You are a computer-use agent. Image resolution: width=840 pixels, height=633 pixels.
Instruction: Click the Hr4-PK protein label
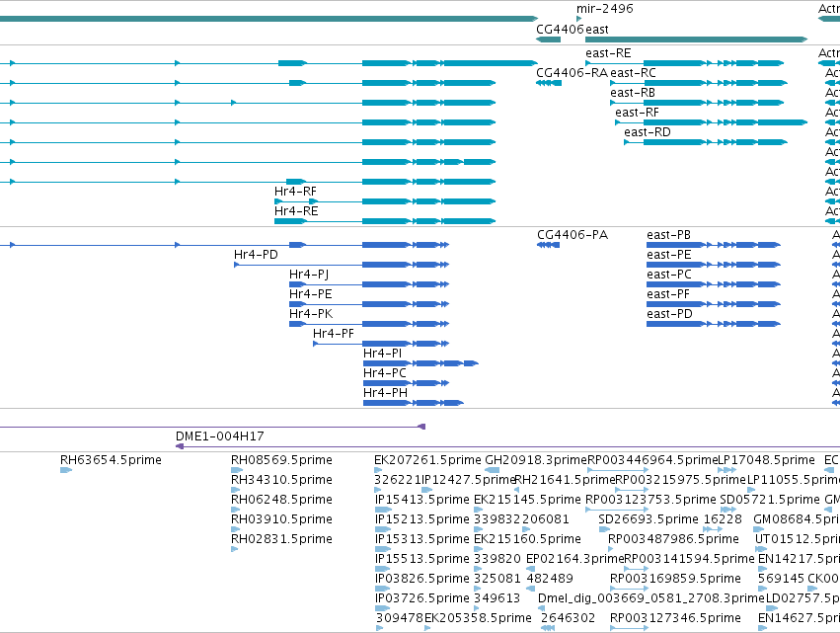point(311,314)
